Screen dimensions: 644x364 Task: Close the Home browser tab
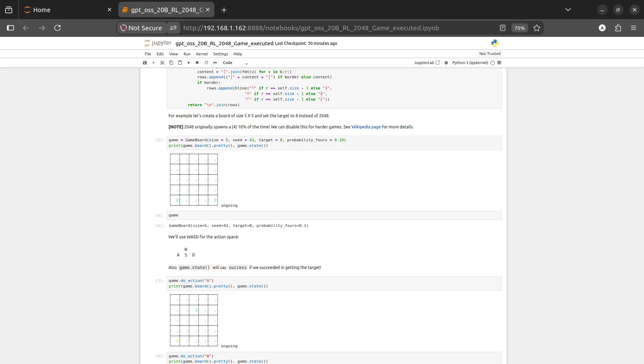tap(109, 10)
